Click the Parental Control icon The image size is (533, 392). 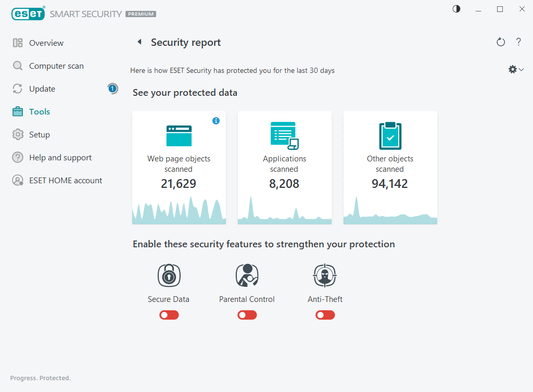(x=247, y=275)
